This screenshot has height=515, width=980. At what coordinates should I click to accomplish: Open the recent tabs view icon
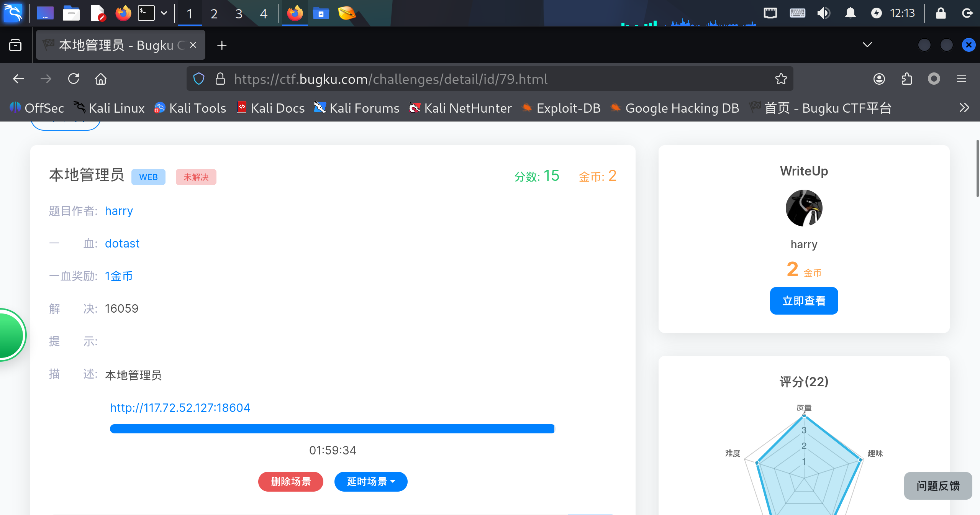pyautogui.click(x=15, y=45)
